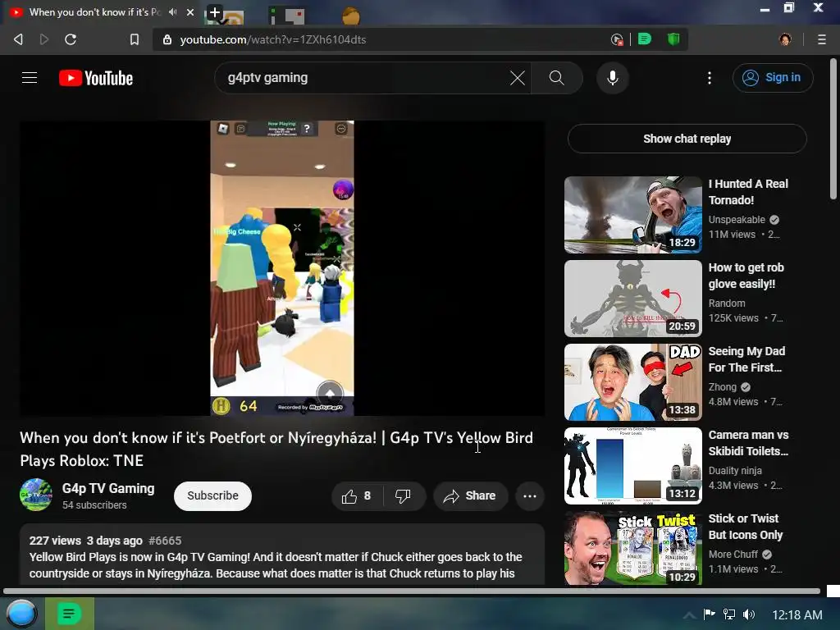Go to the YouTube home logo
The width and height of the screenshot is (840, 630).
(x=96, y=78)
